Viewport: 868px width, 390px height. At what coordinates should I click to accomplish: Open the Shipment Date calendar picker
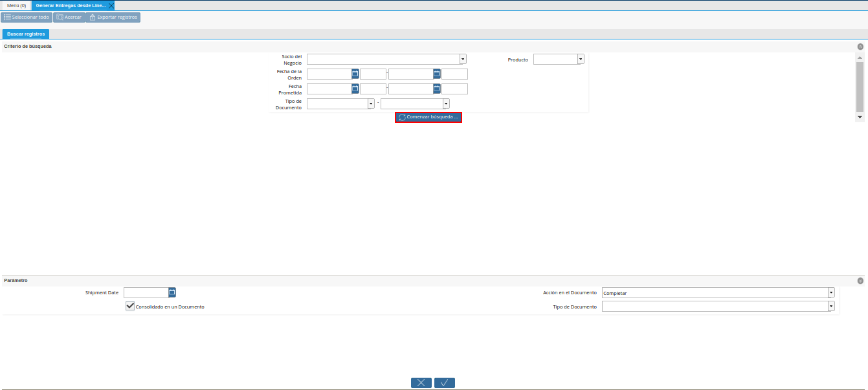[172, 292]
